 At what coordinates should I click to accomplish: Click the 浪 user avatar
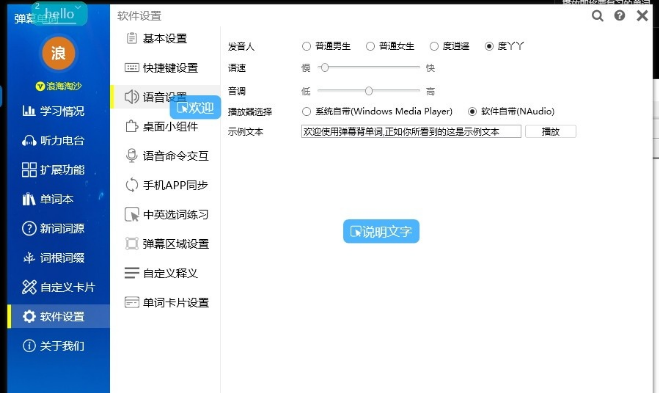[58, 53]
